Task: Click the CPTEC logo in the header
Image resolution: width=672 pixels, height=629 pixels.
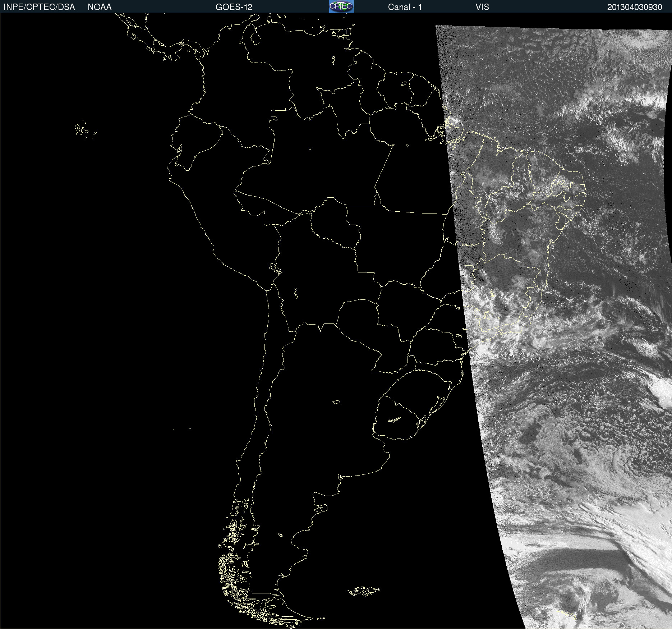Action: [341, 6]
